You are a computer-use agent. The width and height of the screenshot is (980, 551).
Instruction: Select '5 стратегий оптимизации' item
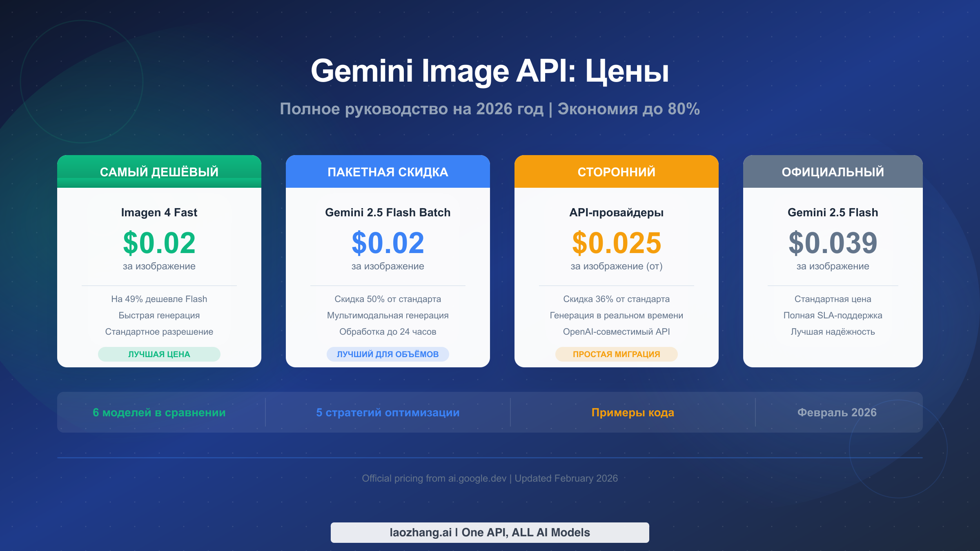click(388, 413)
